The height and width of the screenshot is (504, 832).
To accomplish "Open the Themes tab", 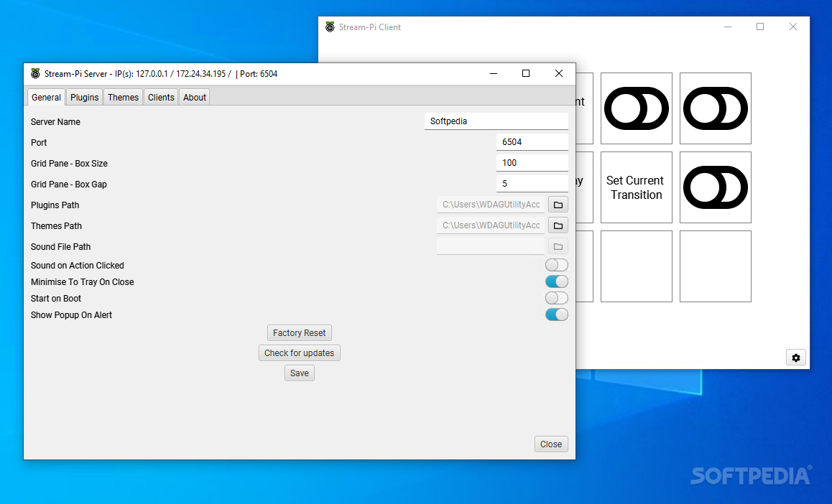I will (123, 97).
